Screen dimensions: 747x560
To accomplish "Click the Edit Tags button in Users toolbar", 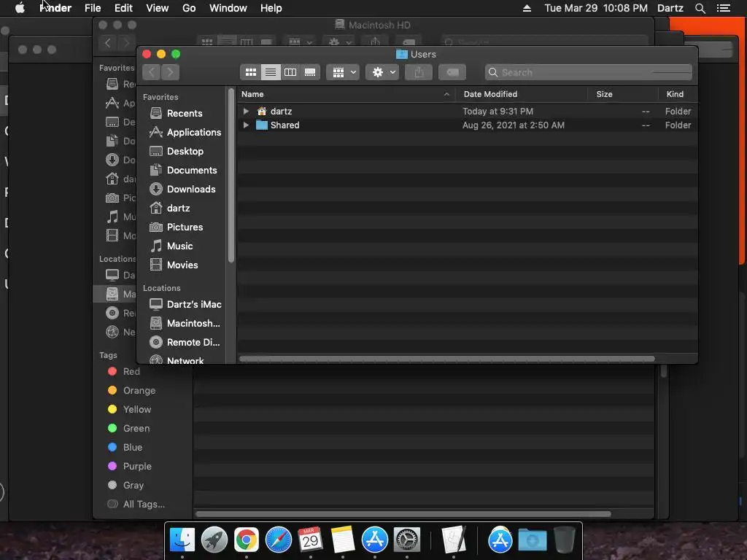I will 452,72.
